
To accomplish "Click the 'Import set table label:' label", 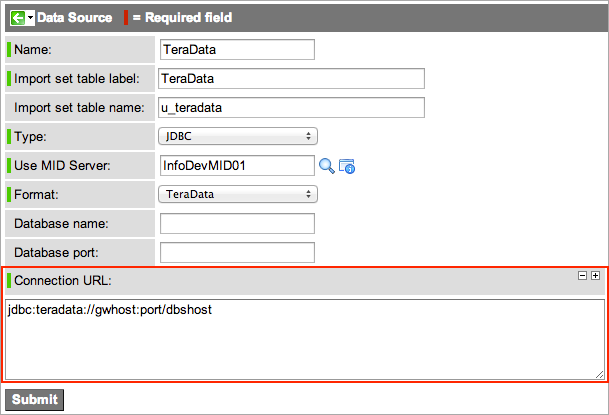I will coord(77,78).
